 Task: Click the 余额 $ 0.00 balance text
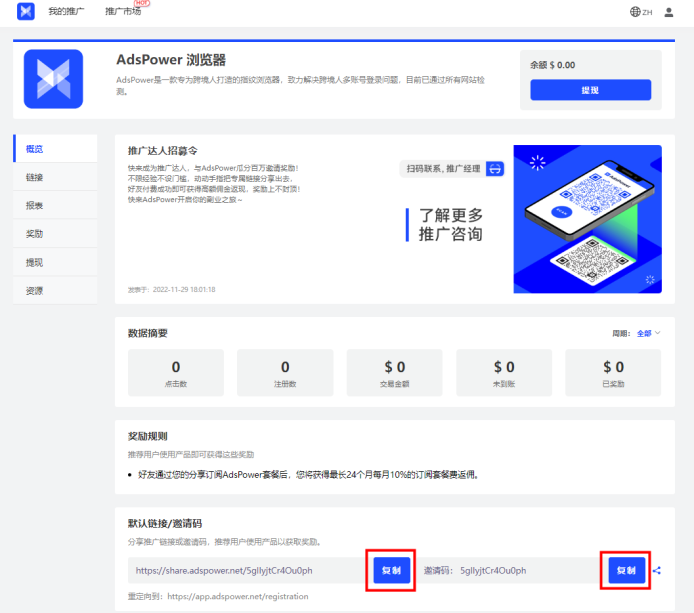tap(552, 65)
